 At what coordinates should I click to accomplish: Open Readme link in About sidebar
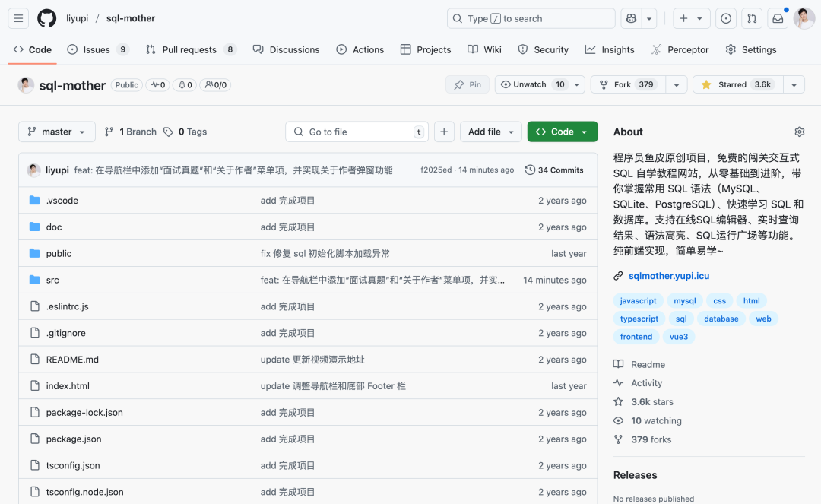pos(639,364)
